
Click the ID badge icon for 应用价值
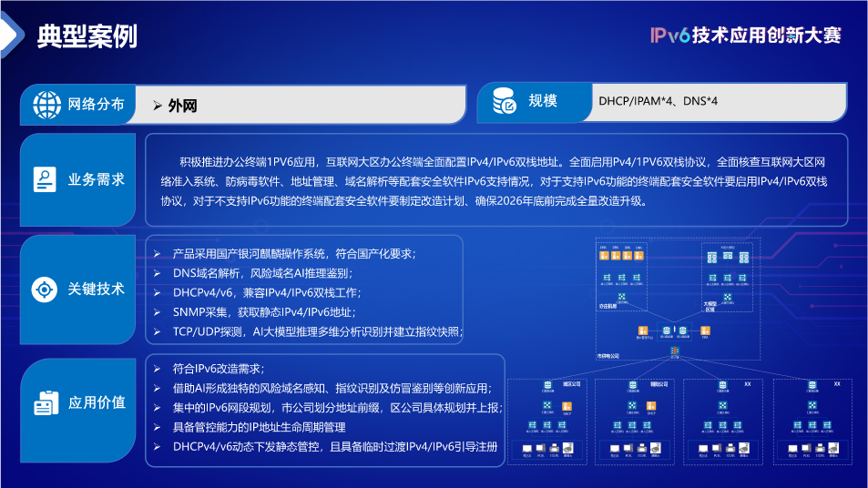[x=45, y=402]
